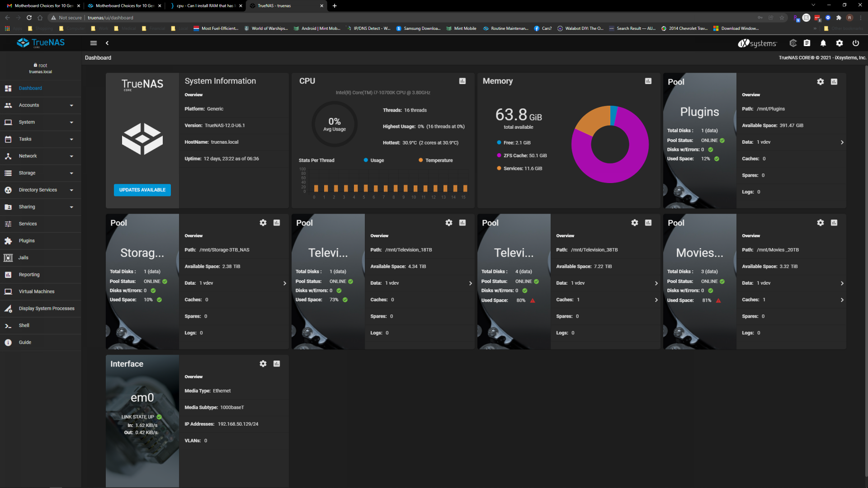The height and width of the screenshot is (488, 868).
Task: Collapse sidebar with the left chevron icon
Action: [x=107, y=43]
